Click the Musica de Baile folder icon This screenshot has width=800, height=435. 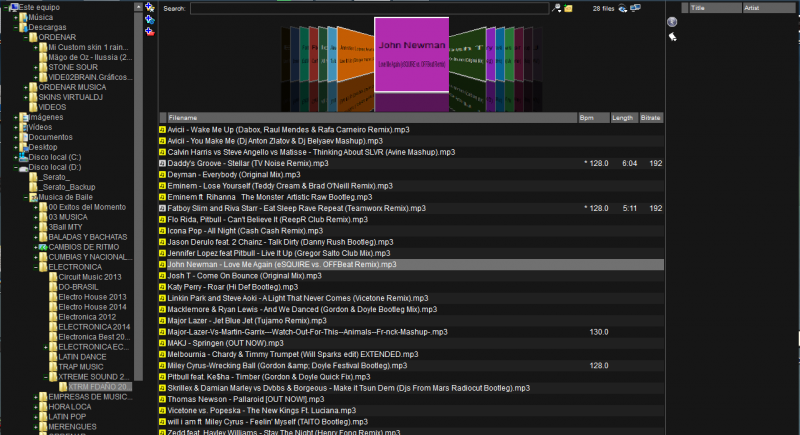[x=33, y=197]
